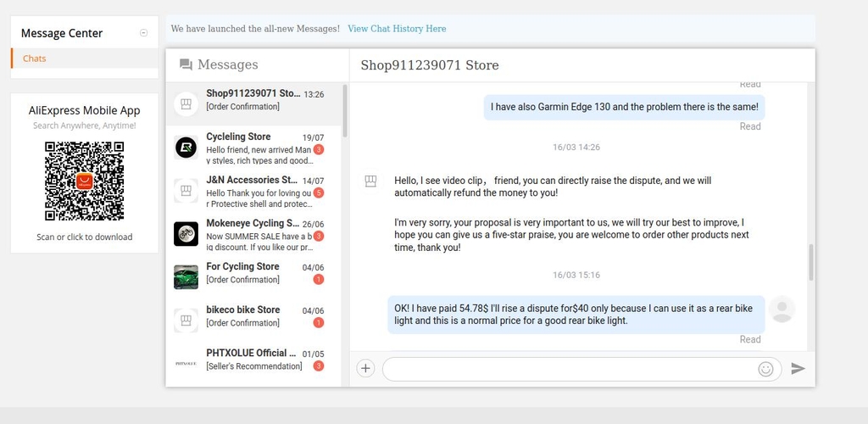This screenshot has height=424, width=868.
Task: Click Mokeneye Cycling Store avatar
Action: point(186,234)
